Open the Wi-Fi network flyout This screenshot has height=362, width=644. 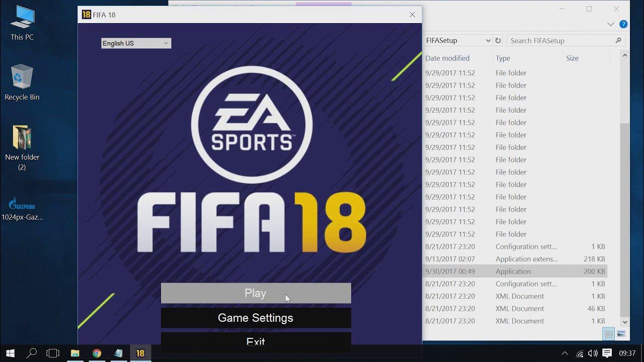tap(580, 353)
